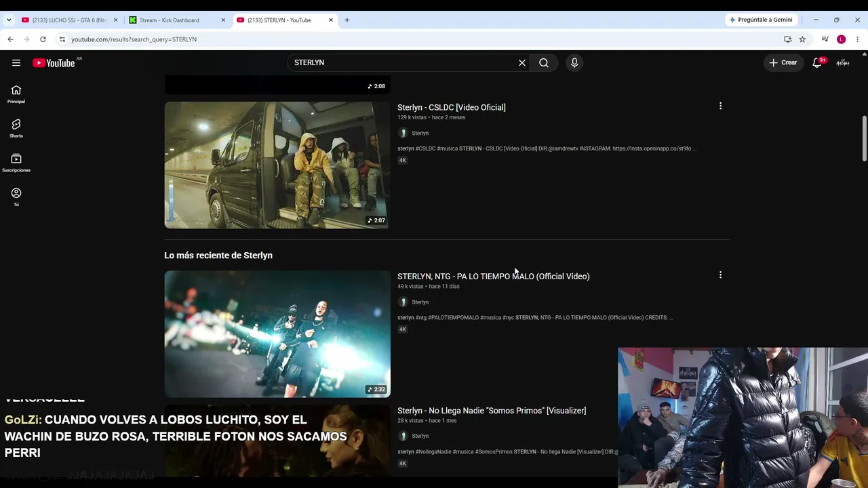Click the Crear button

click(x=783, y=62)
